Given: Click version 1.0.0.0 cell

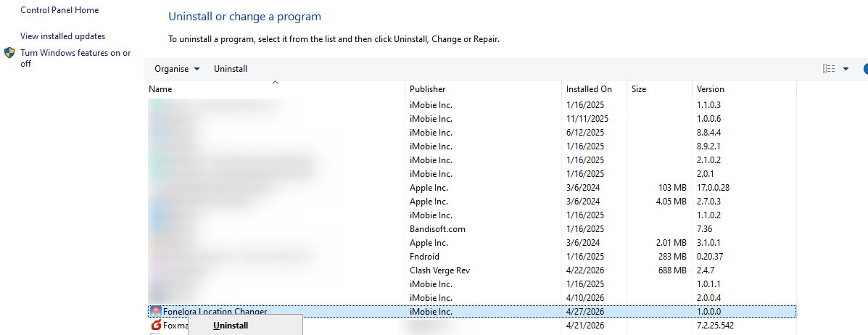Looking at the screenshot, I should click(708, 312).
